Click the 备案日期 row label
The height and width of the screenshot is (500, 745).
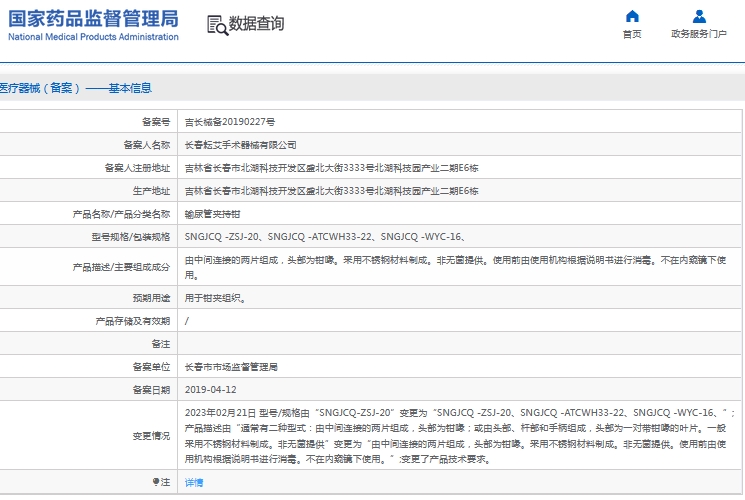151,390
